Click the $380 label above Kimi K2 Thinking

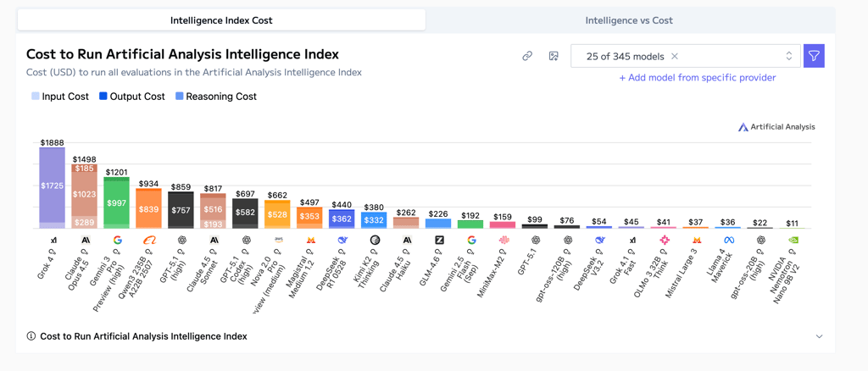point(374,208)
